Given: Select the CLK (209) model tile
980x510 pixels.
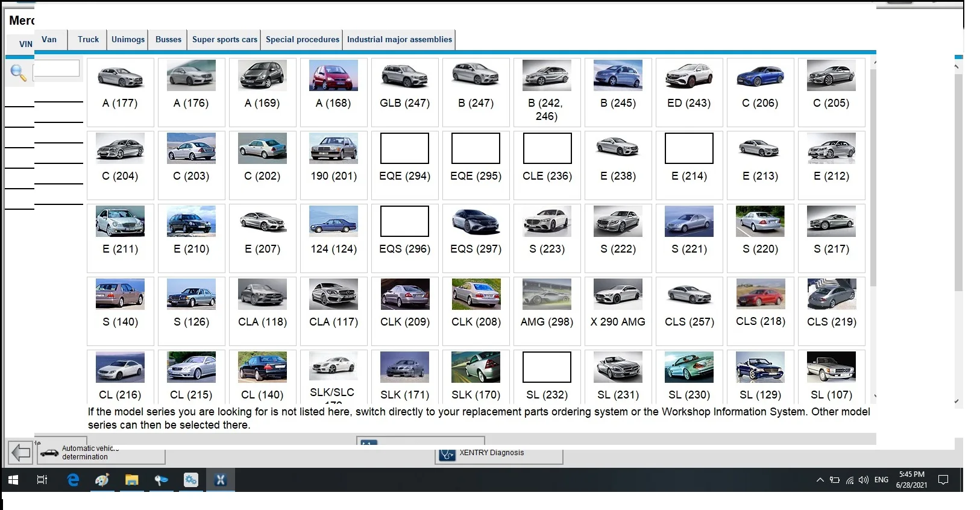Looking at the screenshot, I should point(405,311).
